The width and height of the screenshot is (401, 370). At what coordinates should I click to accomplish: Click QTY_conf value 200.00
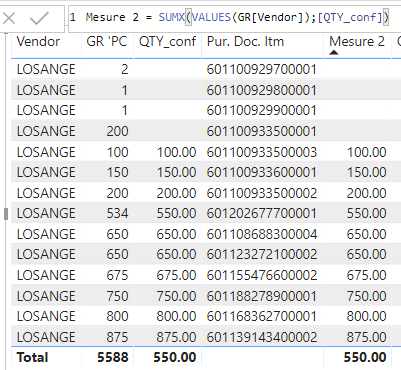coord(176,193)
